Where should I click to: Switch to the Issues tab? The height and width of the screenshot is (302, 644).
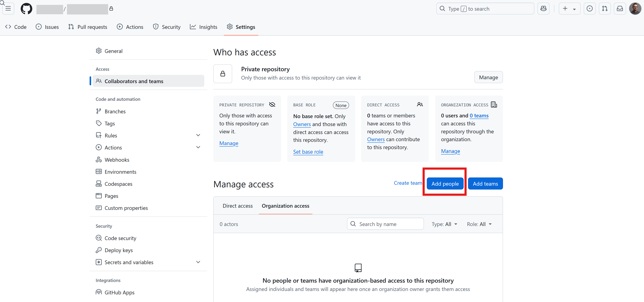click(47, 27)
